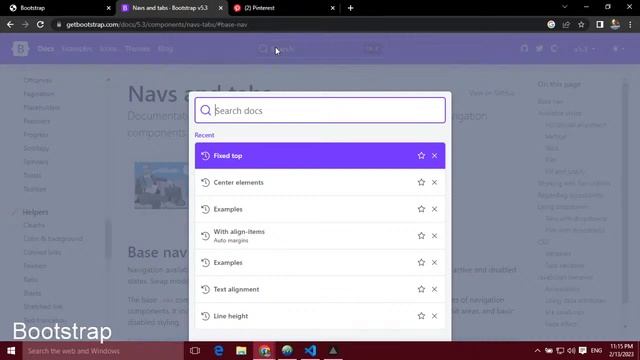Go forward in the browser history
Screen dimensions: 640x360
[25, 24]
